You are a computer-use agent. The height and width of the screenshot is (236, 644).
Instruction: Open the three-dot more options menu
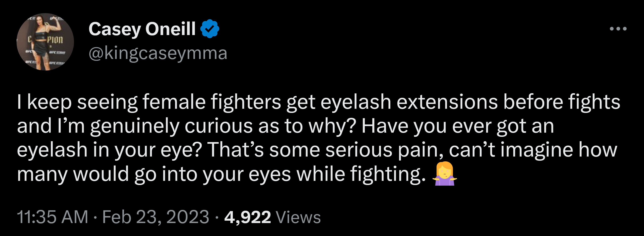[x=618, y=29]
